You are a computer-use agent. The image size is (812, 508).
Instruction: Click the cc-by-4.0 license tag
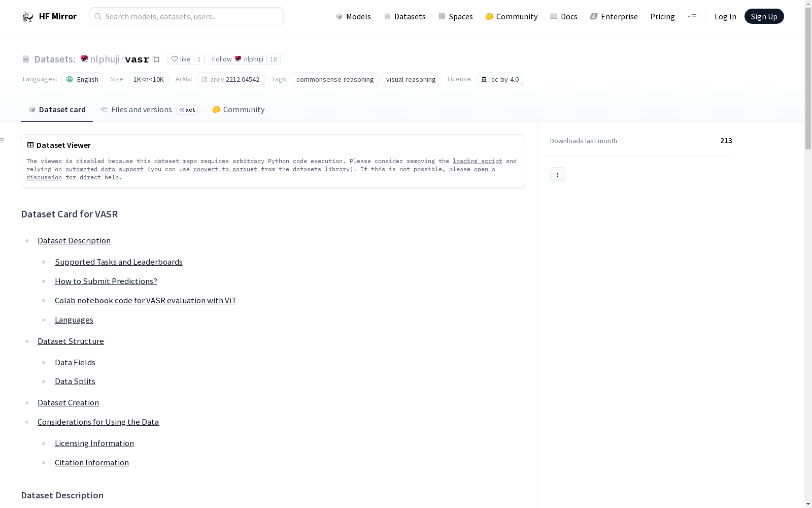(500, 79)
